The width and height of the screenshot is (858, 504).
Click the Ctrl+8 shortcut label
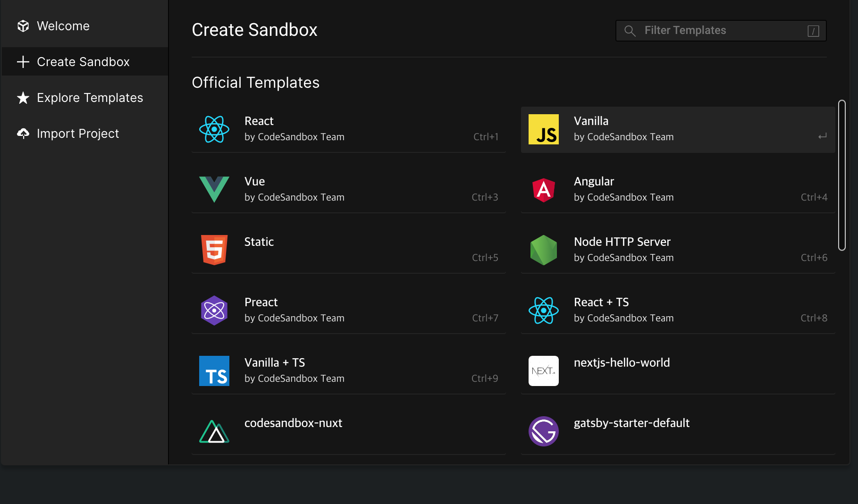tap(814, 318)
